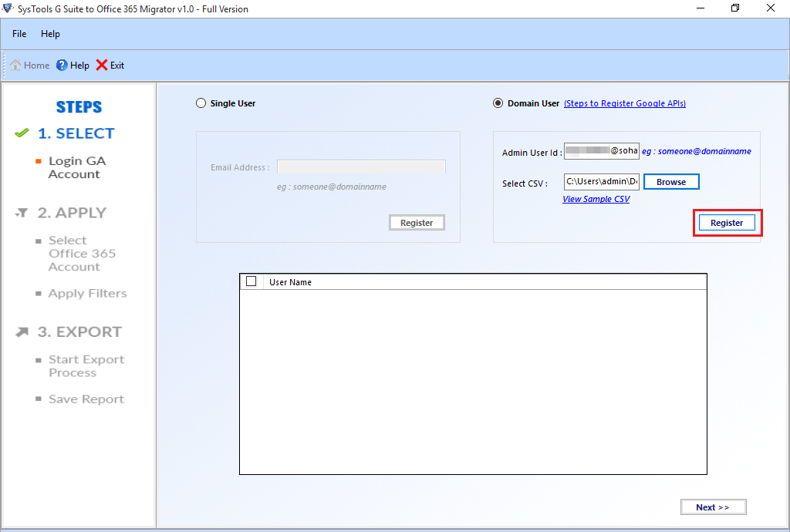790x532 pixels.
Task: Click the Select CSV path field
Action: tap(602, 182)
